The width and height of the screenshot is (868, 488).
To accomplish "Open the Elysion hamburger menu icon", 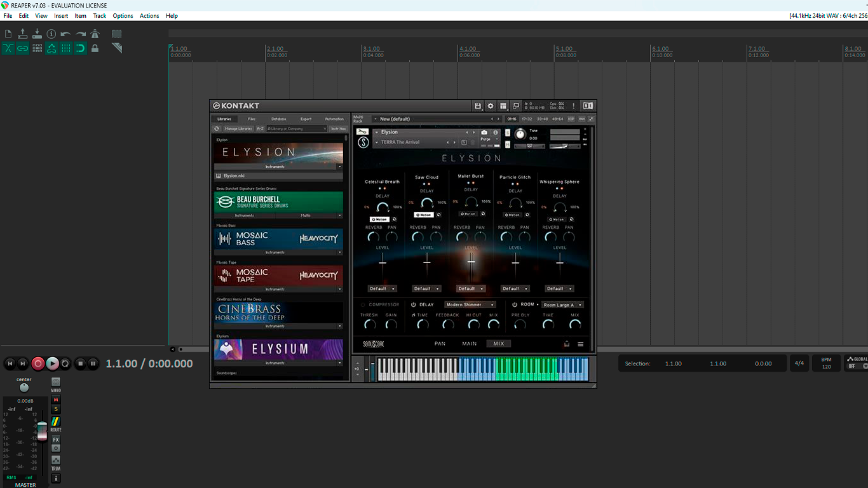I will pos(580,344).
